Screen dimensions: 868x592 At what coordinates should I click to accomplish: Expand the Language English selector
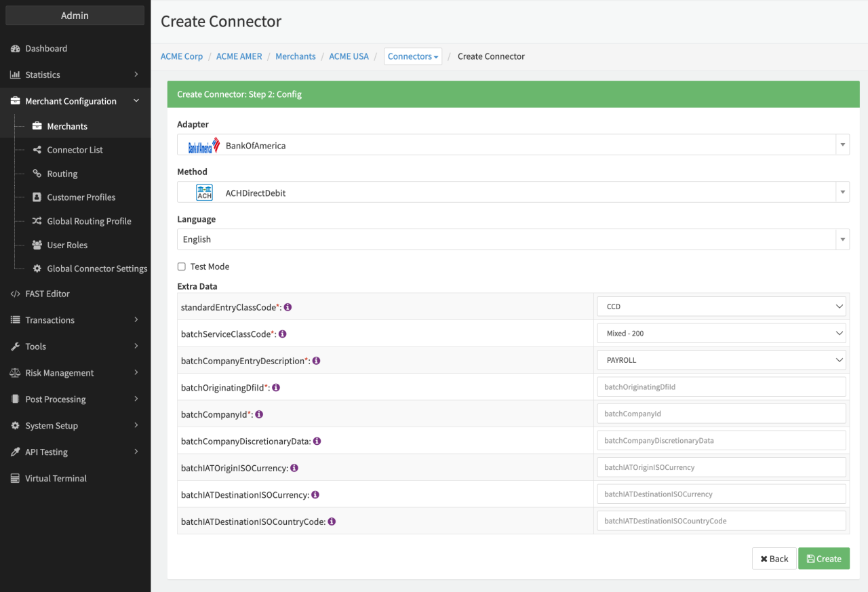click(x=513, y=239)
